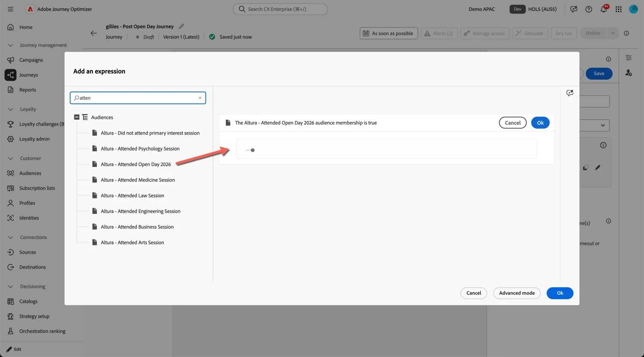Open Reports in the sidebar
Viewport: 644px width, 357px height.
point(28,90)
